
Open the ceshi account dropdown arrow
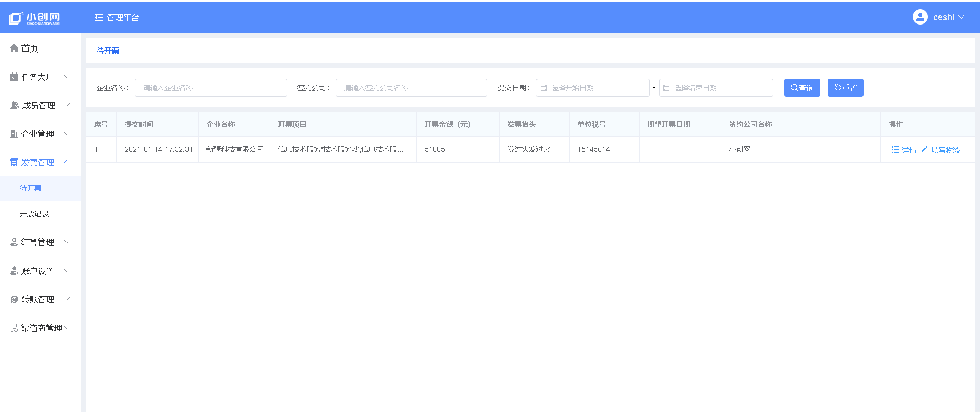click(x=961, y=17)
